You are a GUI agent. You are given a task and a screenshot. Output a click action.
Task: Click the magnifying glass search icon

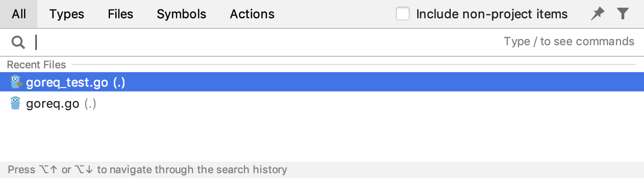18,42
